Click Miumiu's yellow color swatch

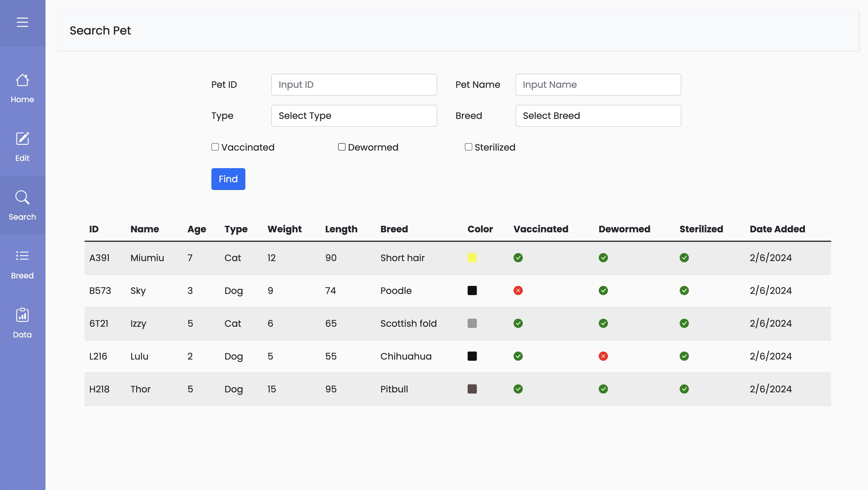[472, 258]
